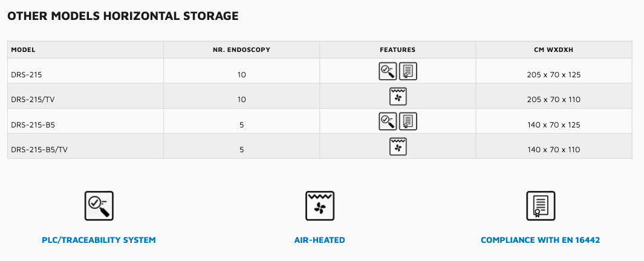Click compliance certificate icon in DRS-215-B5 row
The height and width of the screenshot is (261, 644).
(x=408, y=121)
